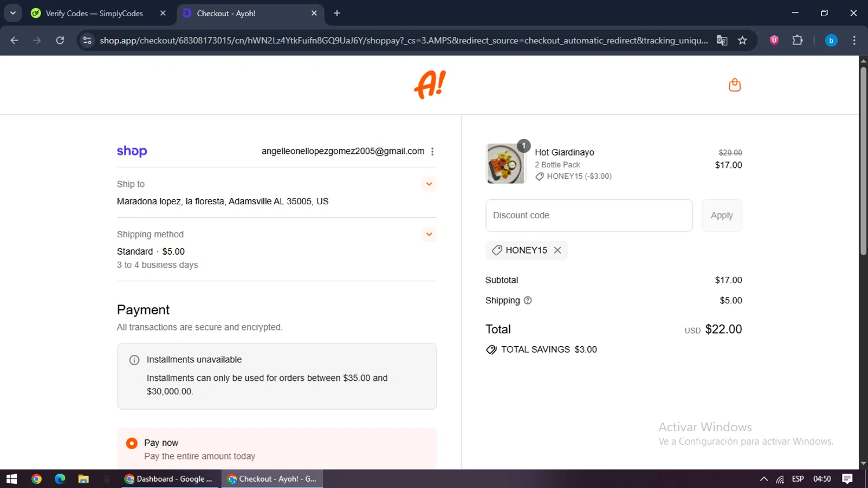Viewport: 868px width, 488px height.
Task: Click the Hot Giardinayo product name
Action: 564,152
